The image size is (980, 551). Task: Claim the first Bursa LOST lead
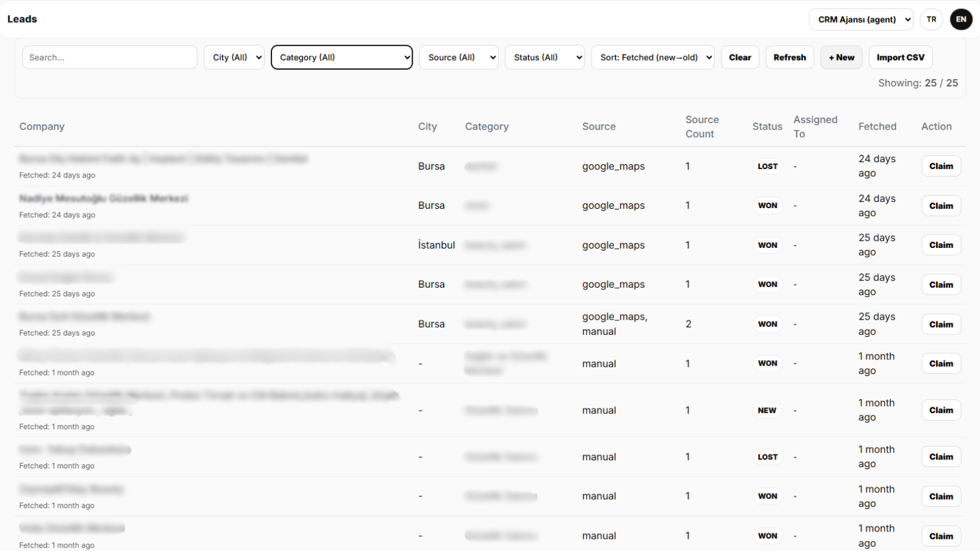tap(941, 167)
